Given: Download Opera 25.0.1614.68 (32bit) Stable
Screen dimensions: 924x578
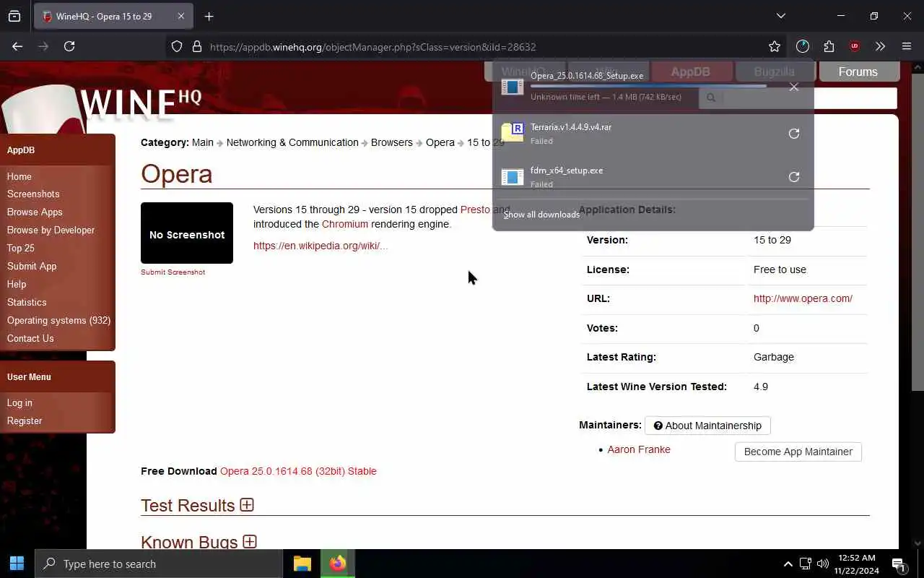Looking at the screenshot, I should click(298, 471).
